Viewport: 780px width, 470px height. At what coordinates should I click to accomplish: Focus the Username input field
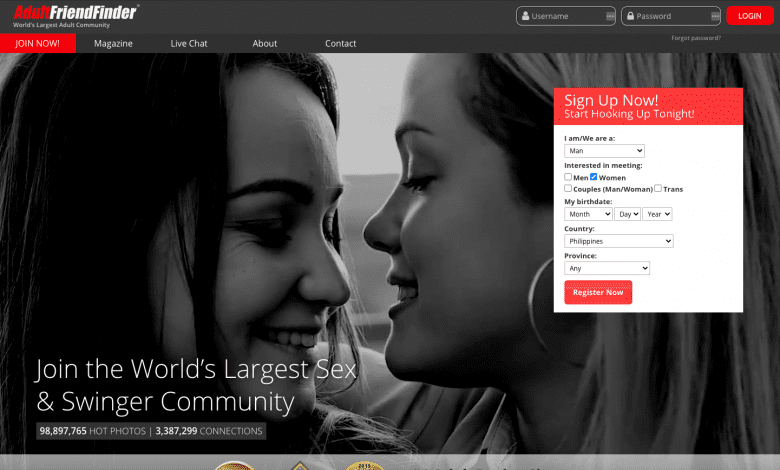[x=566, y=16]
